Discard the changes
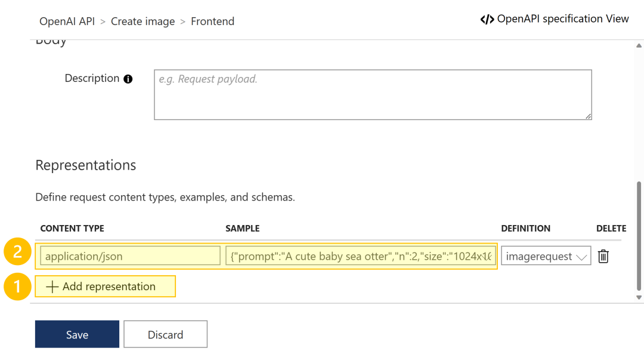The width and height of the screenshot is (644, 354). [x=165, y=334]
